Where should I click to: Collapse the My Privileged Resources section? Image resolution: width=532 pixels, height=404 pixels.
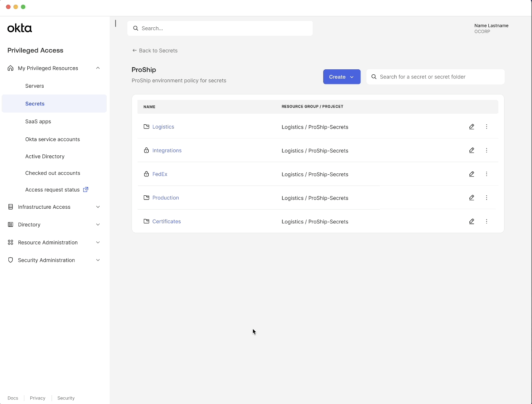pos(98,68)
